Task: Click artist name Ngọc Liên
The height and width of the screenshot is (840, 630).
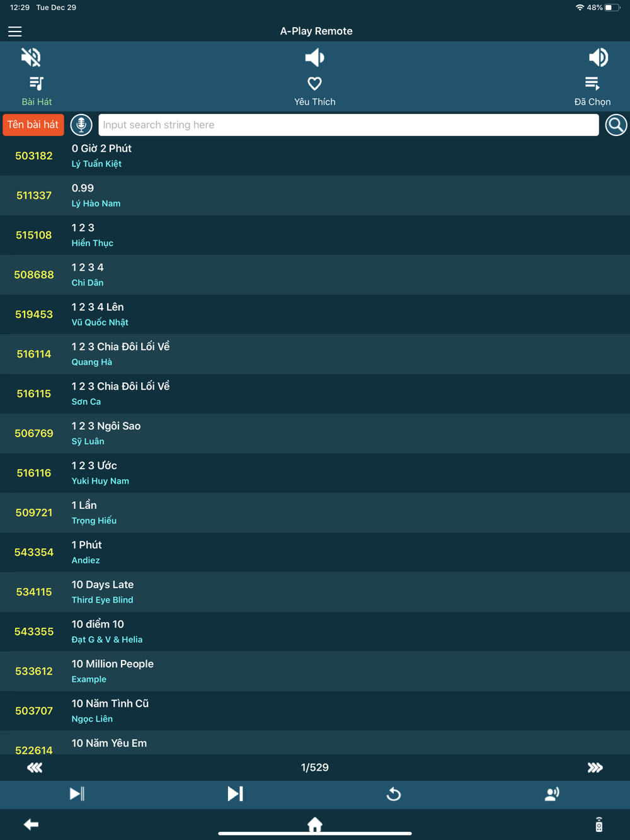Action: (x=92, y=719)
